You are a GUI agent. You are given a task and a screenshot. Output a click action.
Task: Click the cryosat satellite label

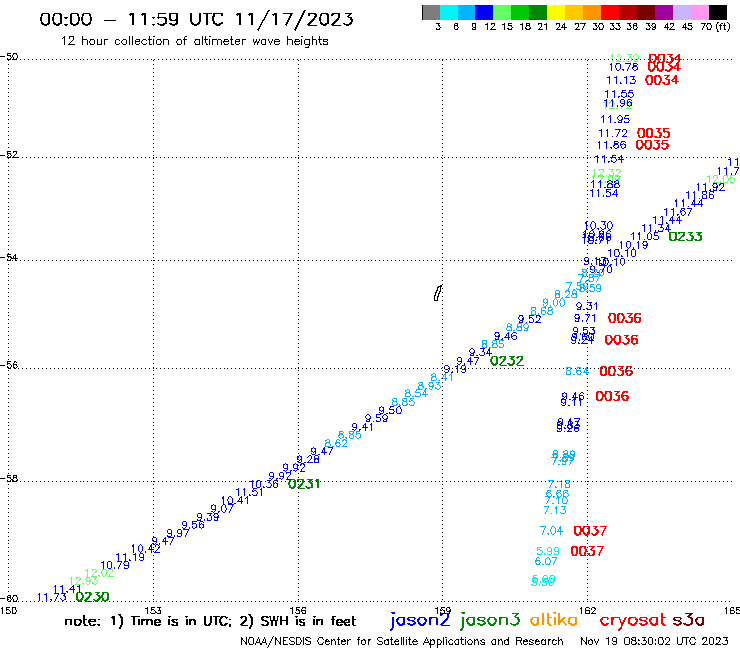[x=633, y=620]
